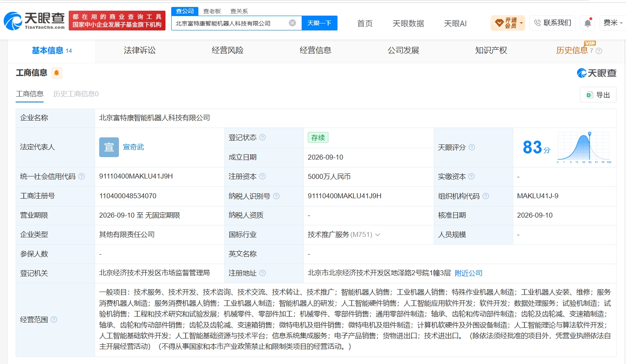Open the 知识产权 tab
This screenshot has height=364, width=626.
(491, 51)
